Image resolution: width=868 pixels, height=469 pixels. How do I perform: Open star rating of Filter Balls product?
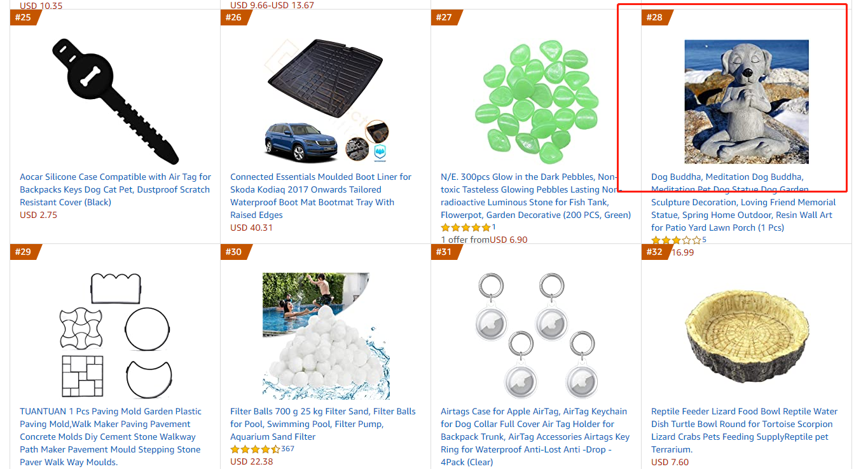point(255,449)
